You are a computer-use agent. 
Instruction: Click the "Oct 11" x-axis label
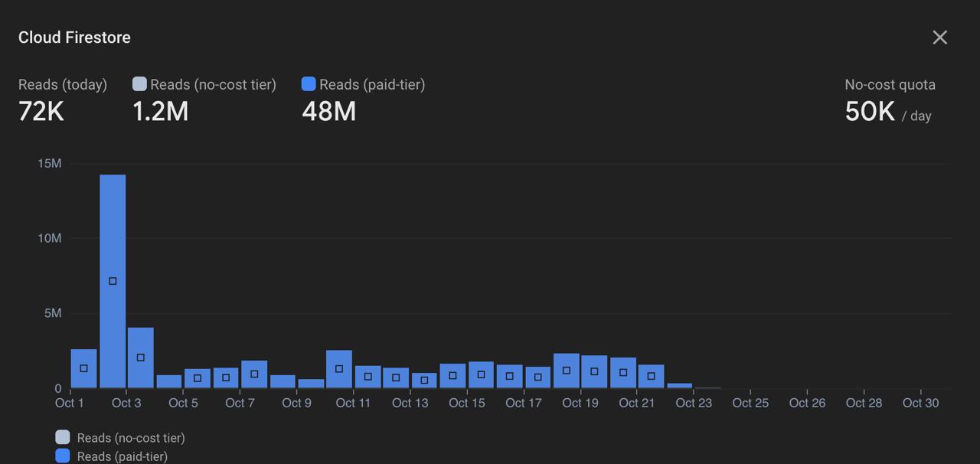(x=353, y=403)
